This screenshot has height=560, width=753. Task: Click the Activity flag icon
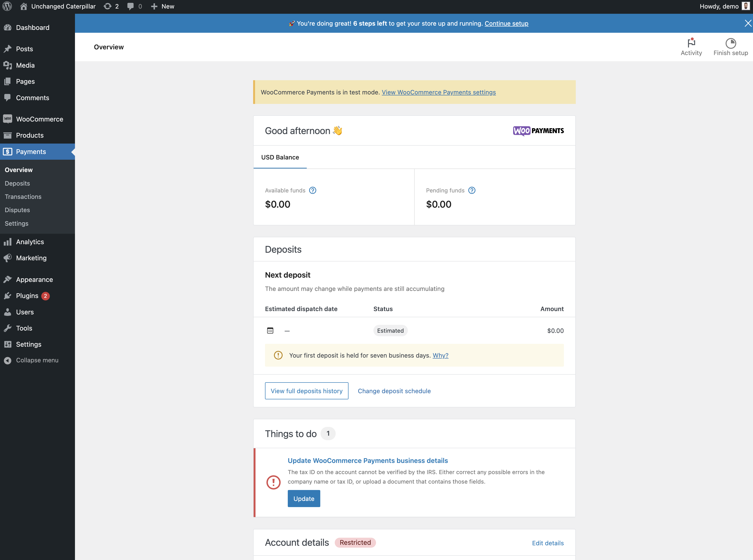click(x=691, y=43)
